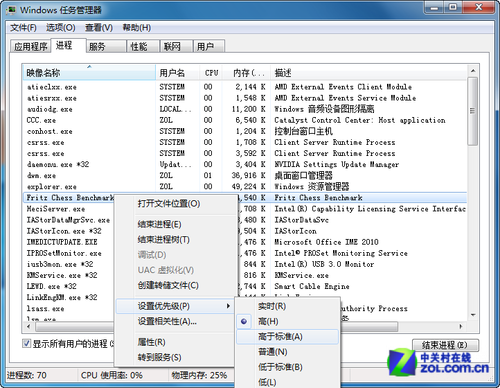The width and height of the screenshot is (500, 388).
Task: Sort by 内存 column header
Action: 246,73
